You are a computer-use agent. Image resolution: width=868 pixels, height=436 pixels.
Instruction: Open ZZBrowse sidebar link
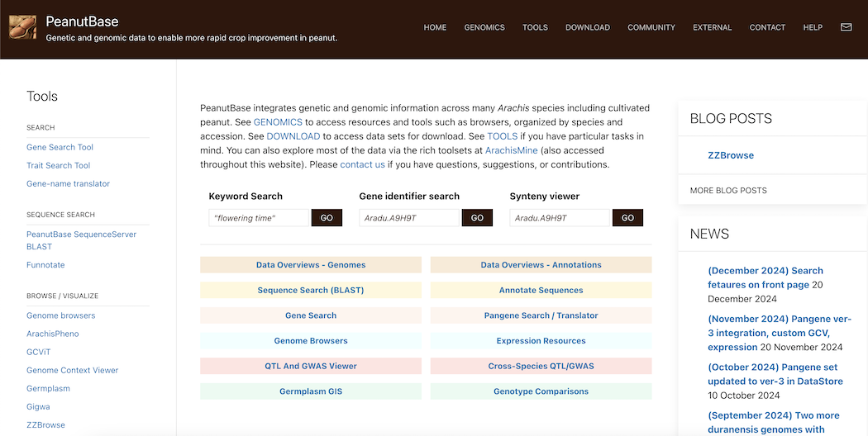pos(46,425)
